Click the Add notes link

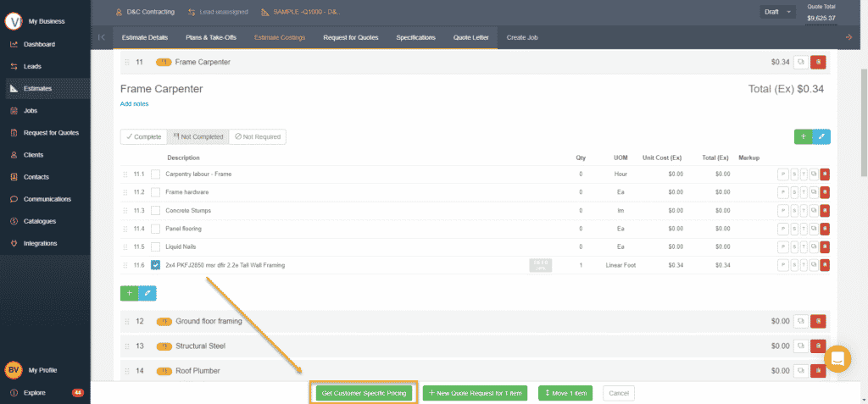click(x=134, y=104)
